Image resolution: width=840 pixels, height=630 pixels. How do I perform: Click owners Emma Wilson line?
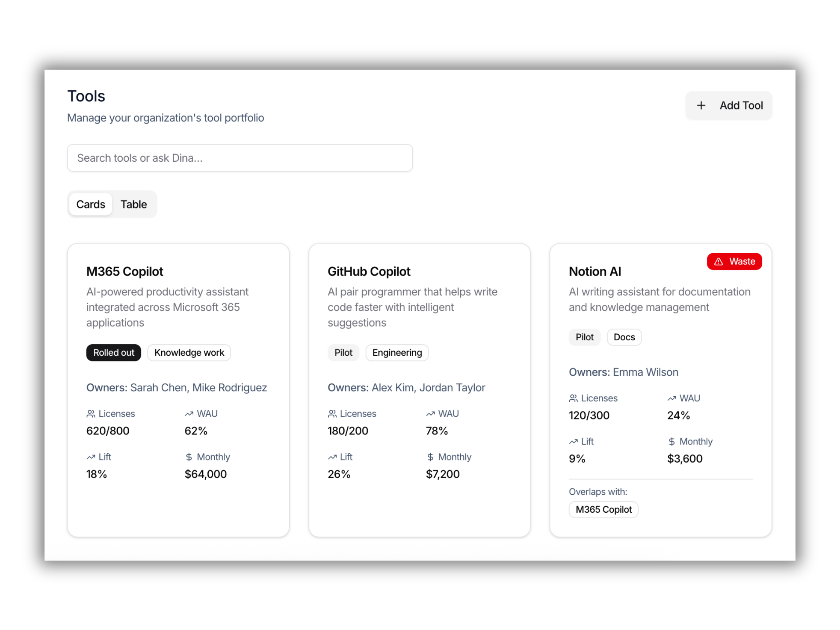click(624, 372)
